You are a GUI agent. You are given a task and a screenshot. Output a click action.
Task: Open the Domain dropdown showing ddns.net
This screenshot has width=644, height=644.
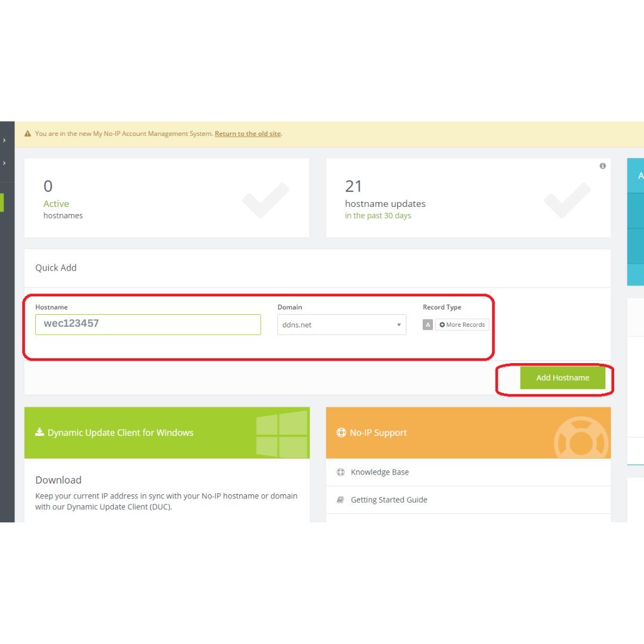pos(341,324)
